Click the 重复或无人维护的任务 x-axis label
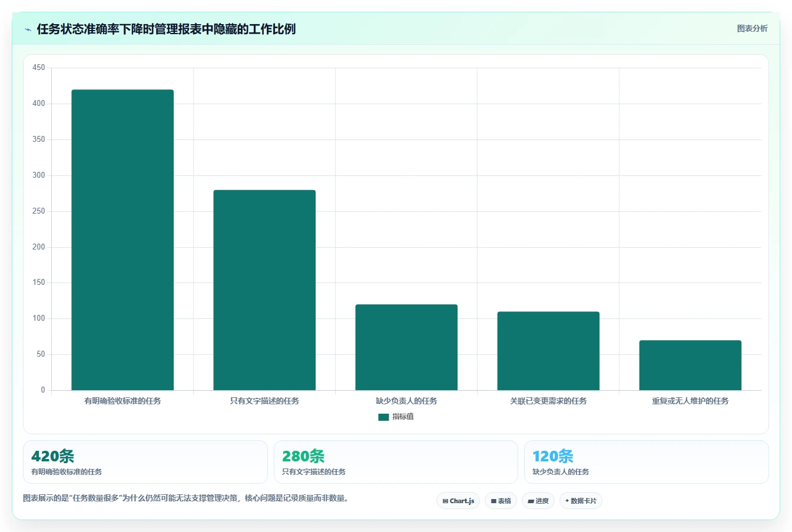Viewport: 792px width, 532px height. pos(690,401)
